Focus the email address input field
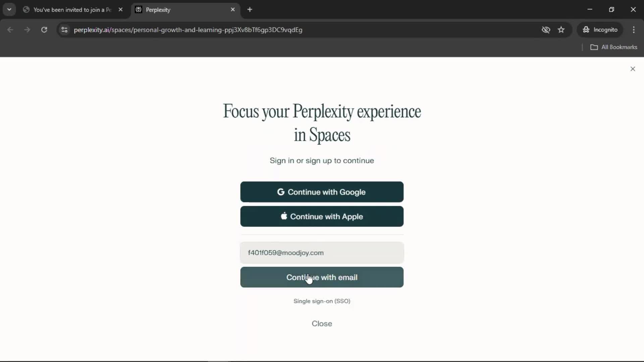The image size is (644, 362). tap(322, 253)
